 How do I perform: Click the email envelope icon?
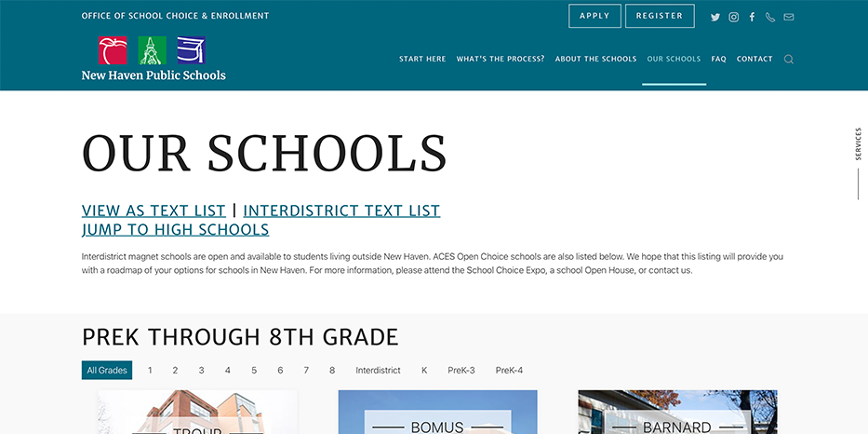[789, 17]
